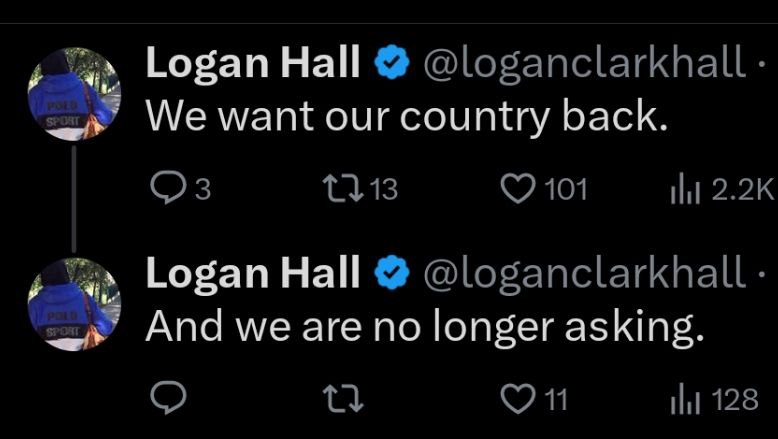778x439 pixels.
Task: Click @loganclarkhall handle on second tweet
Action: (x=584, y=274)
